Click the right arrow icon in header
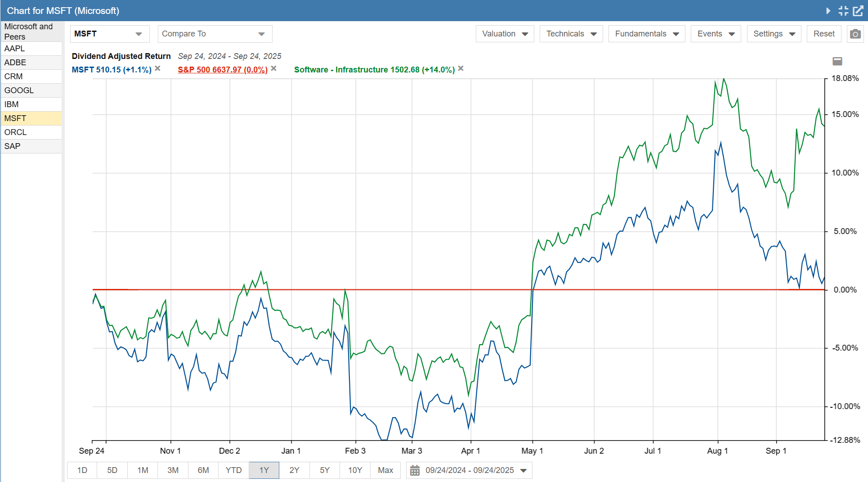Image resolution: width=868 pixels, height=482 pixels. 828,11
